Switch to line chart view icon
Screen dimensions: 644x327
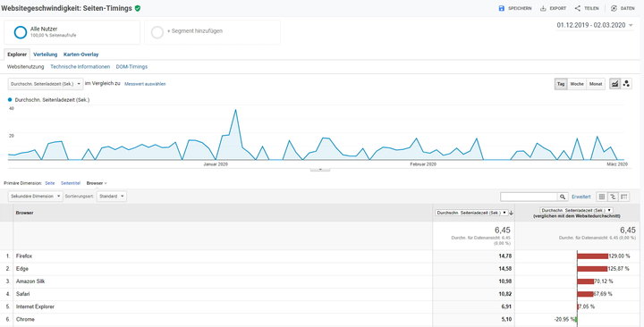[614, 84]
